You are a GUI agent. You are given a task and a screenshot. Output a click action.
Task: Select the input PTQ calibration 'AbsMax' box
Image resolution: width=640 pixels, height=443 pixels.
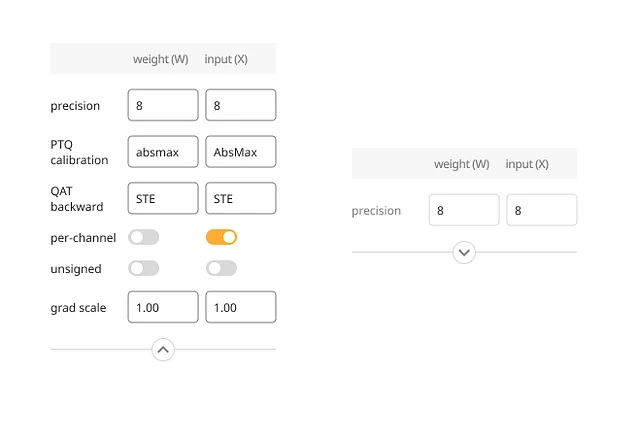coord(240,152)
